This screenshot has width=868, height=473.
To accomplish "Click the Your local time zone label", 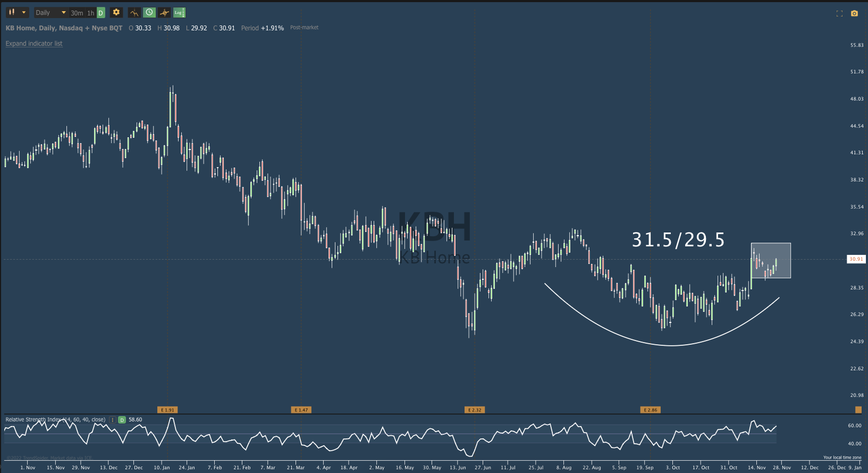I will pos(842,458).
